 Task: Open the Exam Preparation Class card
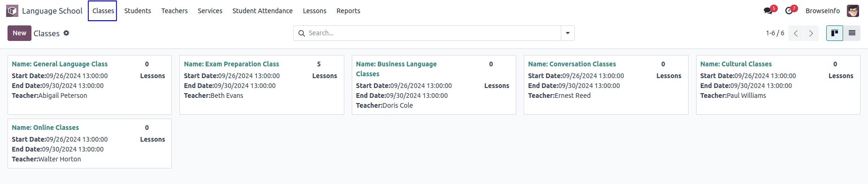[x=262, y=85]
